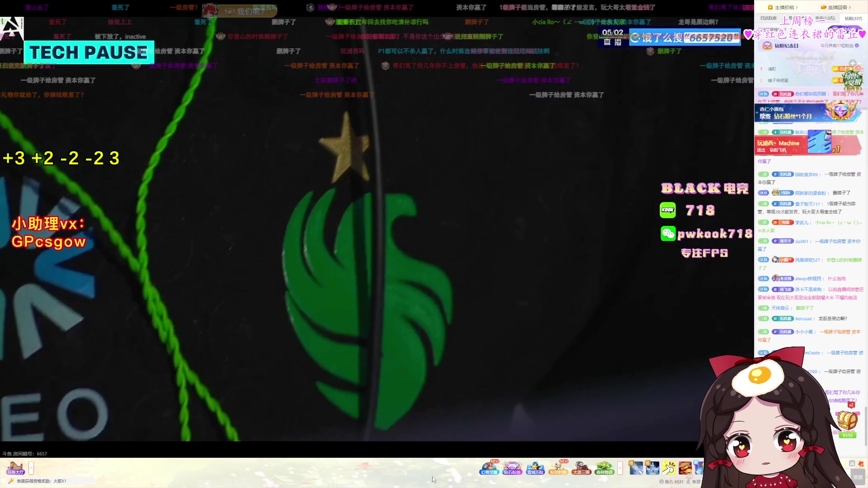Select the pointing-hand gift in gift bar
This screenshot has height=488, width=868.
pyautogui.click(x=669, y=468)
